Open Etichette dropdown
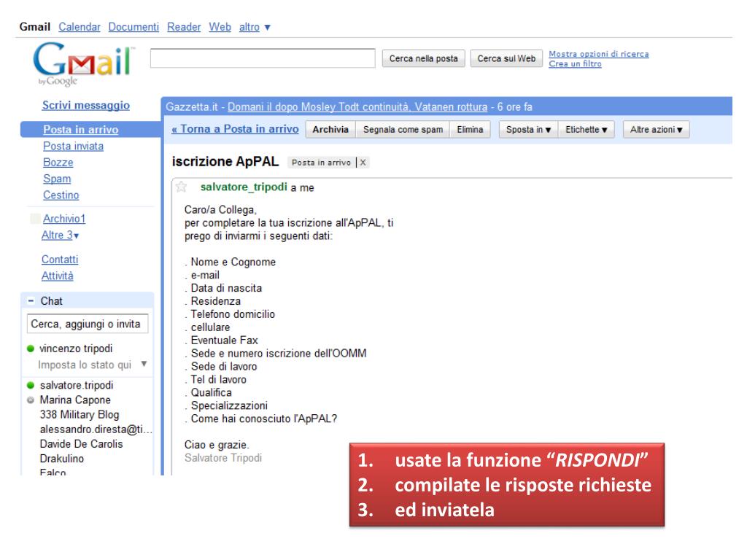The image size is (747, 560). coord(586,130)
